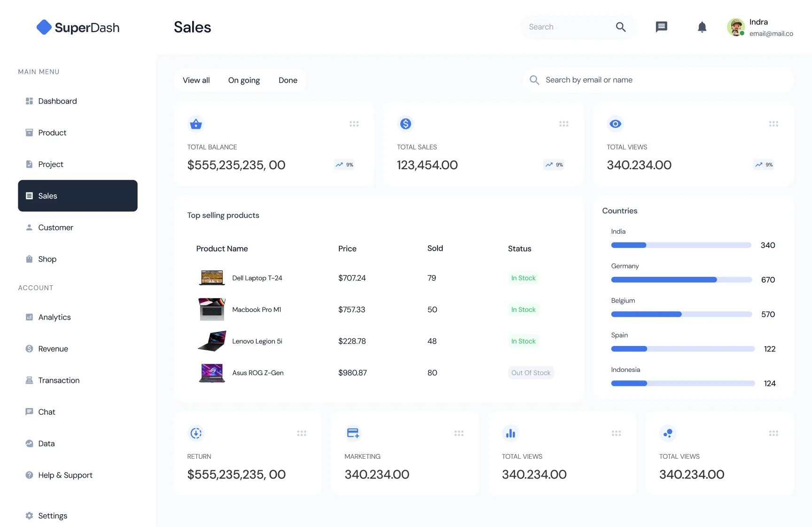Viewport: 812px width, 527px height.
Task: Click the Total Sales dollar icon
Action: 406,124
